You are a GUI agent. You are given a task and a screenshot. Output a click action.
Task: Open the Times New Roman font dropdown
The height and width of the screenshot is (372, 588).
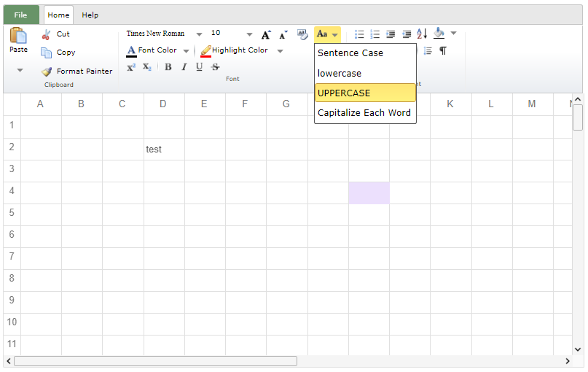pos(199,34)
